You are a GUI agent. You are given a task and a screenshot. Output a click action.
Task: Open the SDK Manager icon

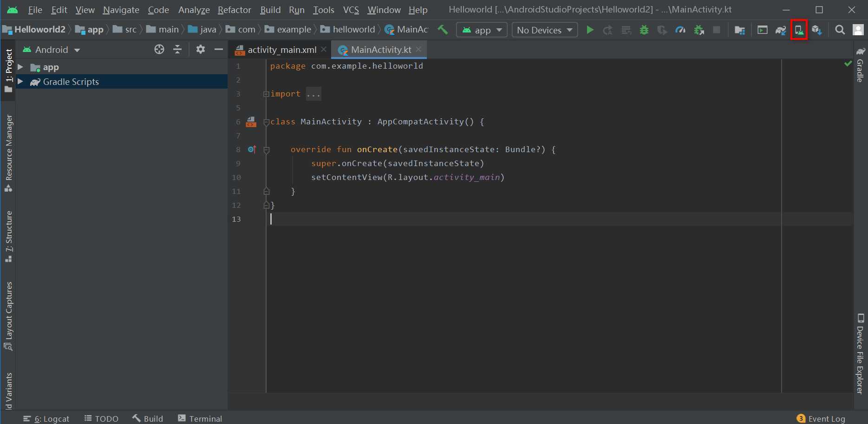click(817, 30)
